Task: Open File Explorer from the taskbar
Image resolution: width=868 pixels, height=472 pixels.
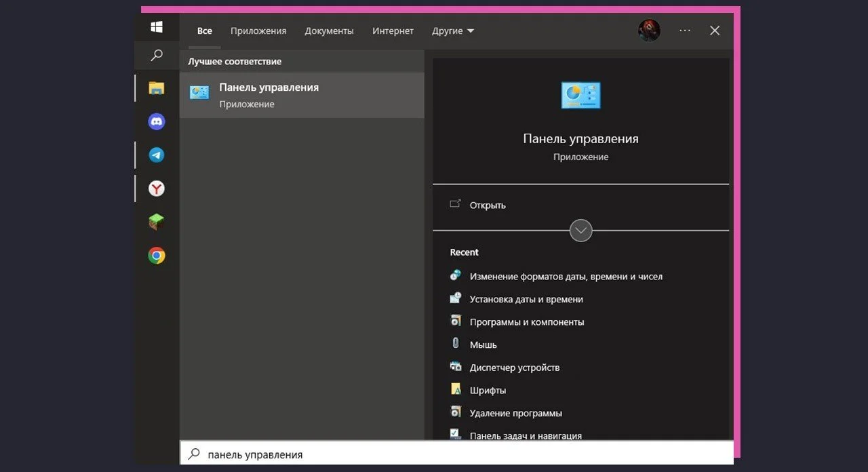Action: pyautogui.click(x=157, y=88)
